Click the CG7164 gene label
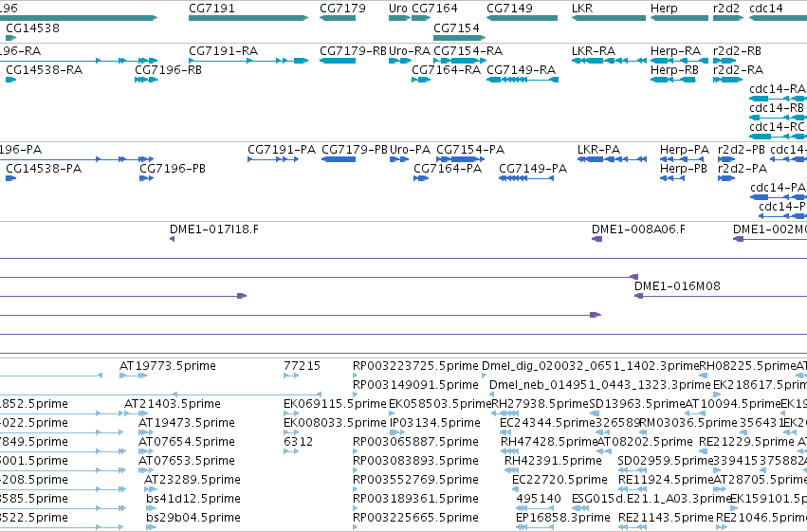 pyautogui.click(x=435, y=9)
